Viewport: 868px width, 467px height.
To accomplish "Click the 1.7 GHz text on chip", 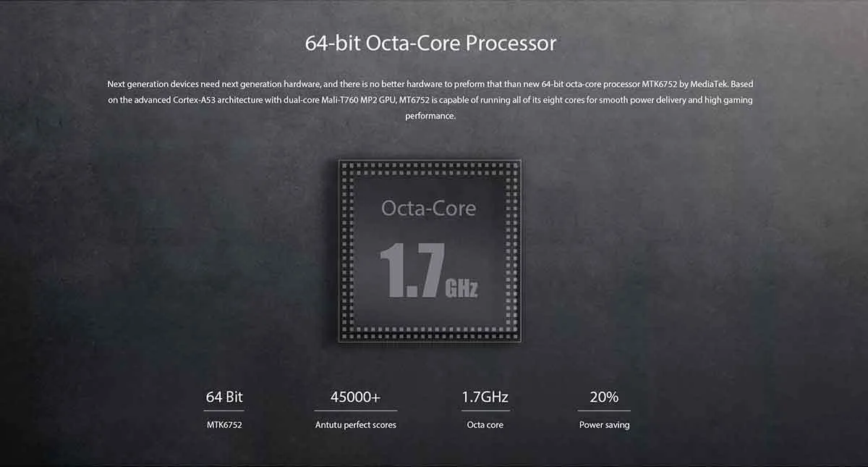I will pyautogui.click(x=429, y=272).
